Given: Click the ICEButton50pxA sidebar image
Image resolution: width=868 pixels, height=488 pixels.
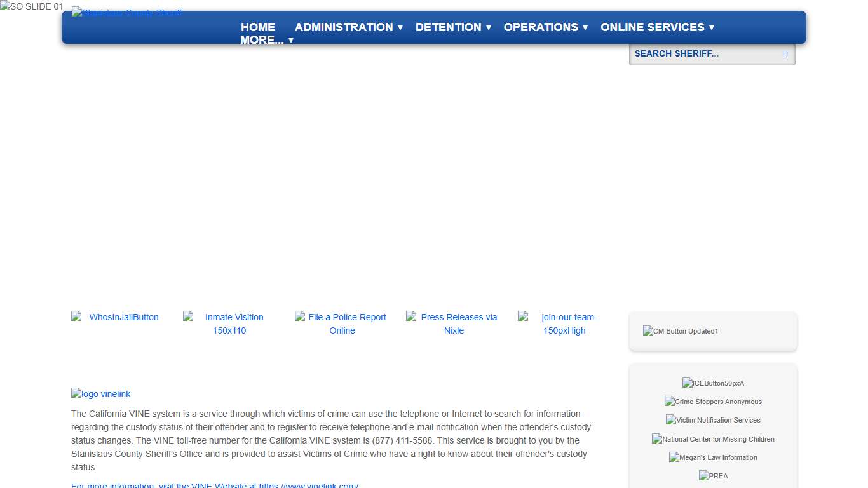Looking at the screenshot, I should pos(713,383).
